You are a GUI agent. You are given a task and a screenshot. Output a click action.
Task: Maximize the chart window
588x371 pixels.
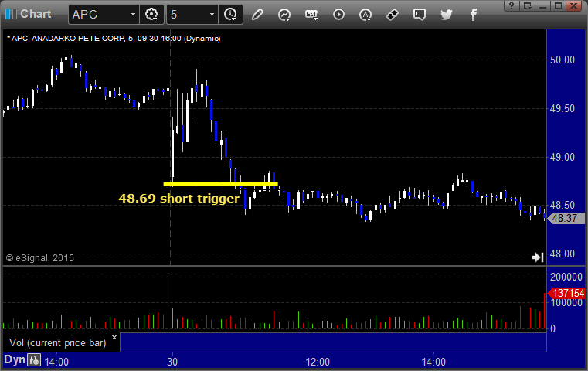pyautogui.click(x=558, y=5)
